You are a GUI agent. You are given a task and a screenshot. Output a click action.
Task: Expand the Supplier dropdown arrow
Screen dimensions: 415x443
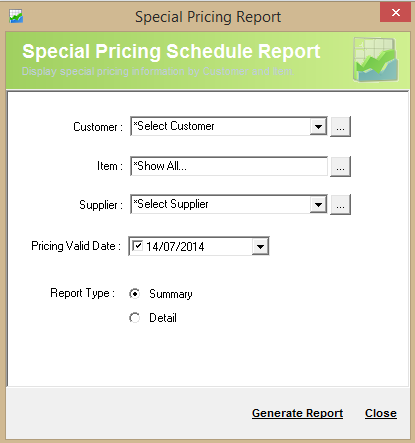click(x=318, y=204)
